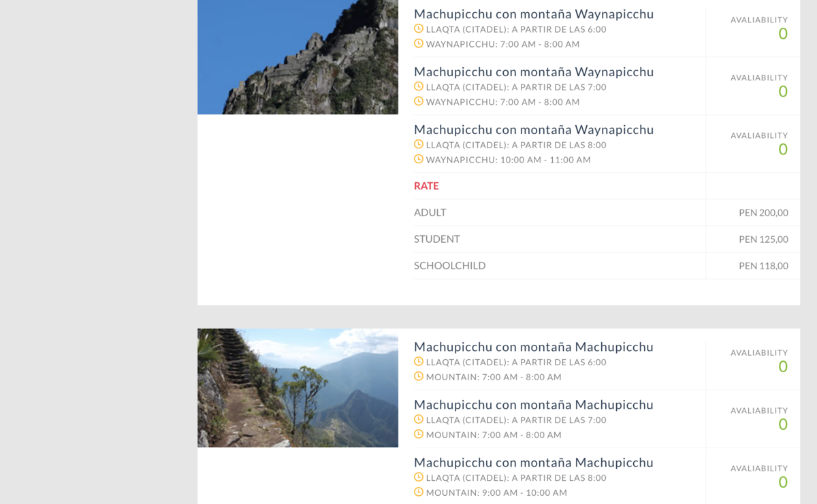Click the Machupicchu mountain stone trail photo
The height and width of the screenshot is (504, 817).
298,388
